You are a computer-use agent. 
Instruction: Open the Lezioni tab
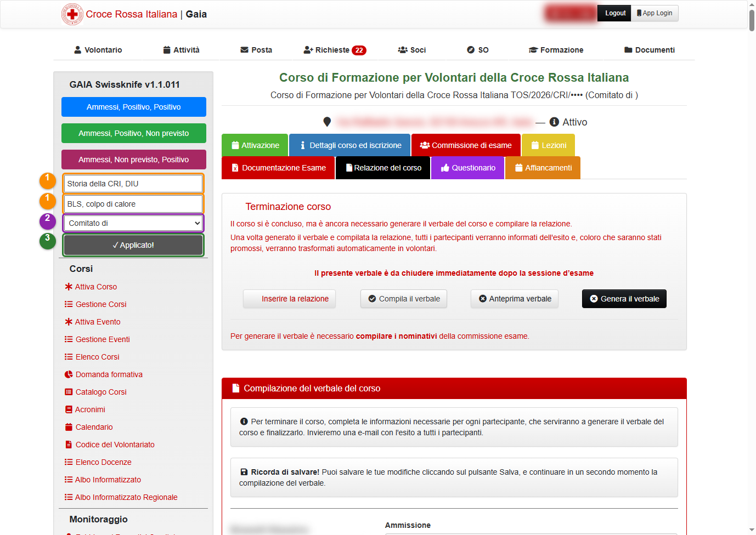[x=549, y=145]
